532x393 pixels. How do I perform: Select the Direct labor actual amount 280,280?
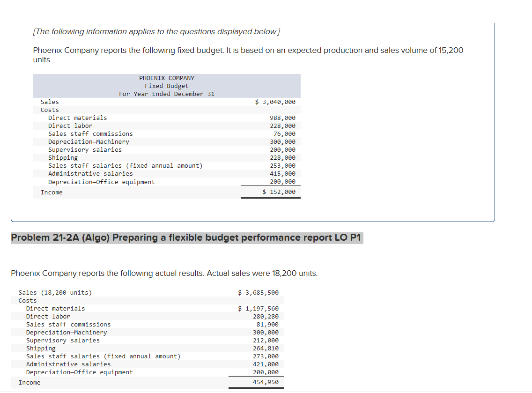[x=266, y=316]
